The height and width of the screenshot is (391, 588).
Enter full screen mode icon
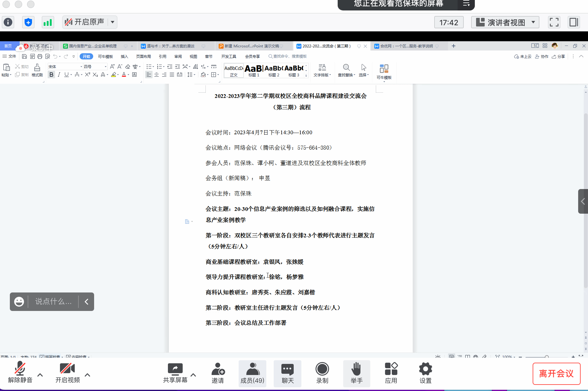click(554, 22)
